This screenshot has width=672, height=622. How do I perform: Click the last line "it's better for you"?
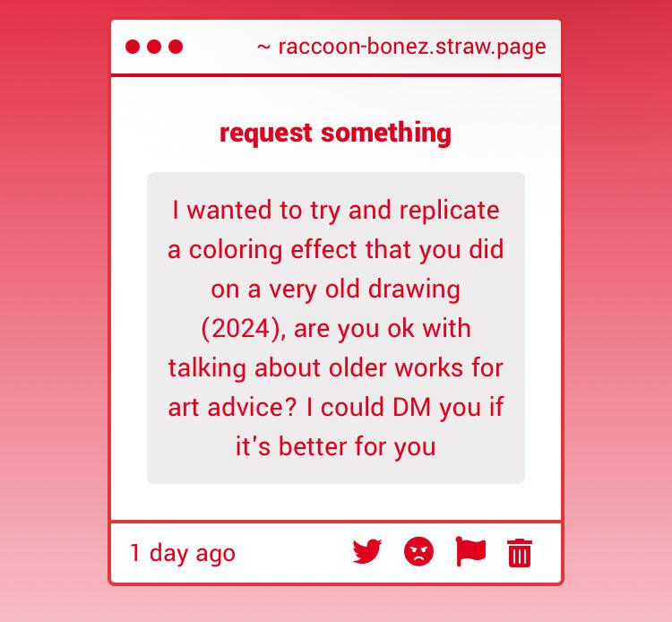pos(335,446)
